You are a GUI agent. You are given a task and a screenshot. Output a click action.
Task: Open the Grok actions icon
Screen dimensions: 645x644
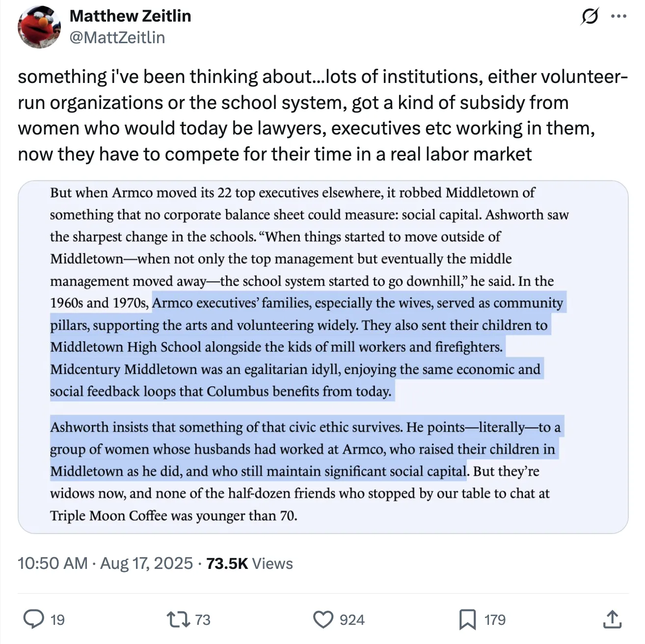[x=589, y=17]
